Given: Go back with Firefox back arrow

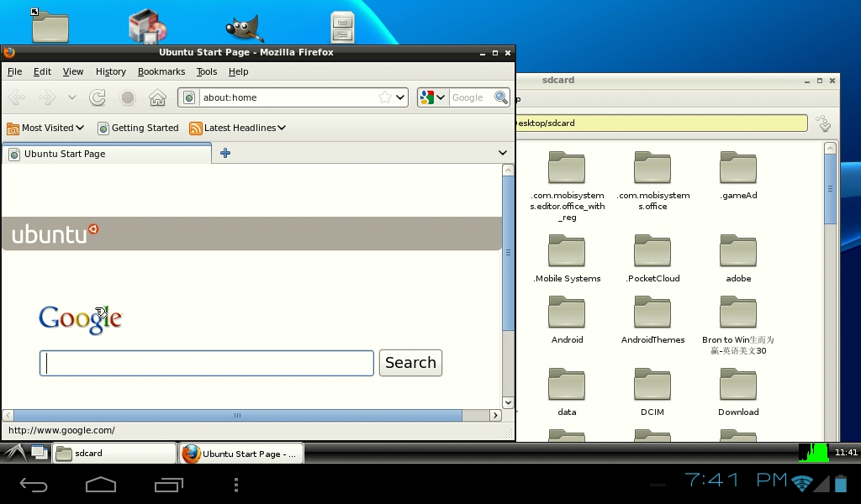Looking at the screenshot, I should tap(17, 97).
